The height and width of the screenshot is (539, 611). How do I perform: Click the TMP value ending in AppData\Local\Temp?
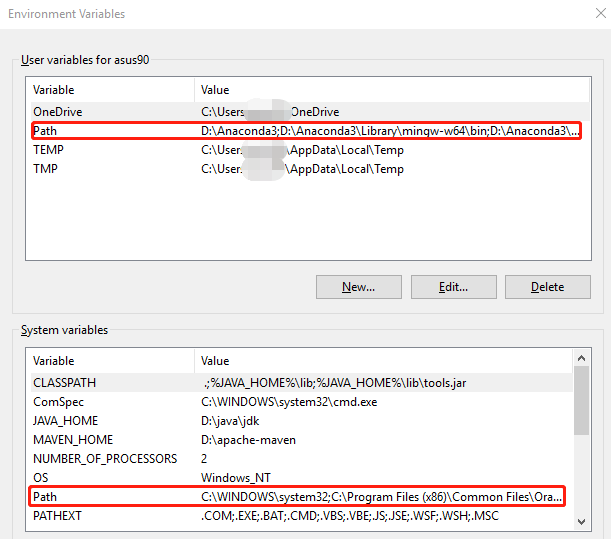(302, 169)
